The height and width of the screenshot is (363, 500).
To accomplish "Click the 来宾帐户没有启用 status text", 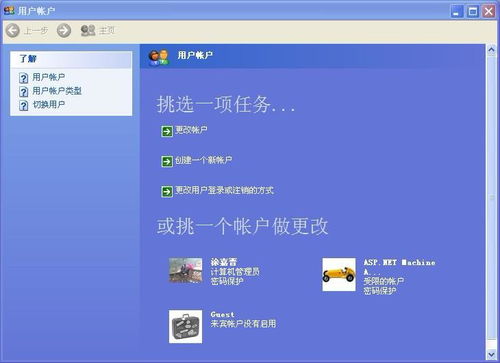I will click(x=243, y=324).
